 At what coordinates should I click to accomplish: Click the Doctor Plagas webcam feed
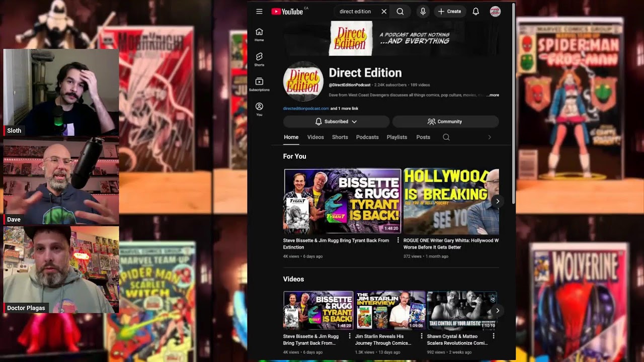click(x=61, y=270)
